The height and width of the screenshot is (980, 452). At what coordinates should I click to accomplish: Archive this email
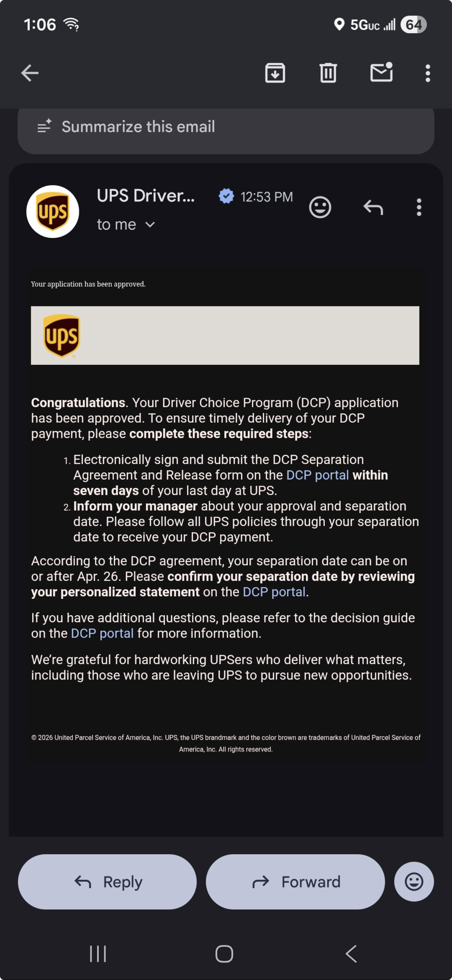click(x=275, y=73)
